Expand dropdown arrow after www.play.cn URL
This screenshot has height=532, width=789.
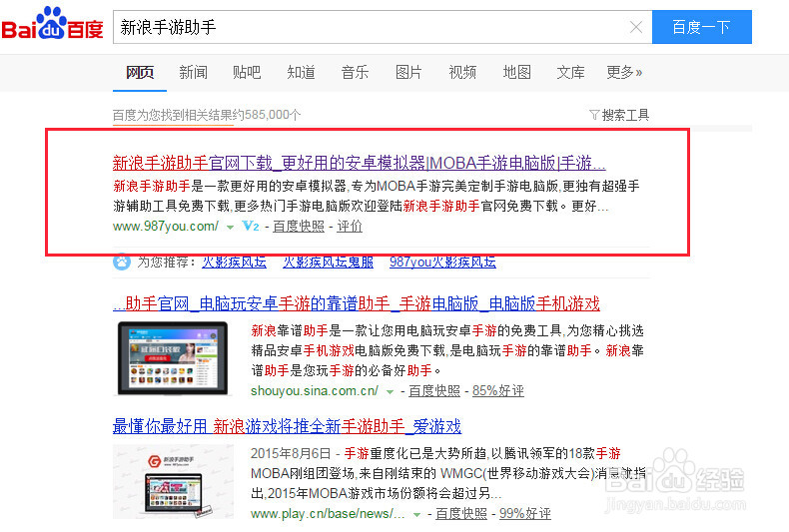tap(416, 514)
